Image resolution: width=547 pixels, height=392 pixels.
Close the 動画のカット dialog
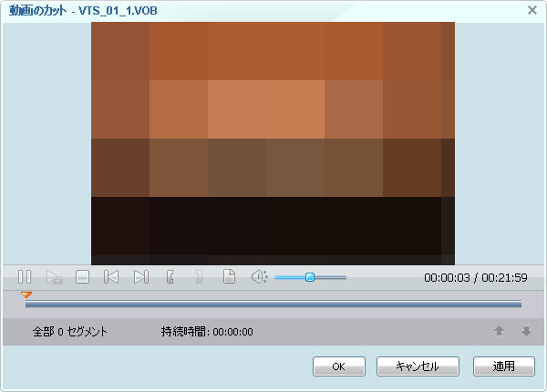[x=532, y=10]
